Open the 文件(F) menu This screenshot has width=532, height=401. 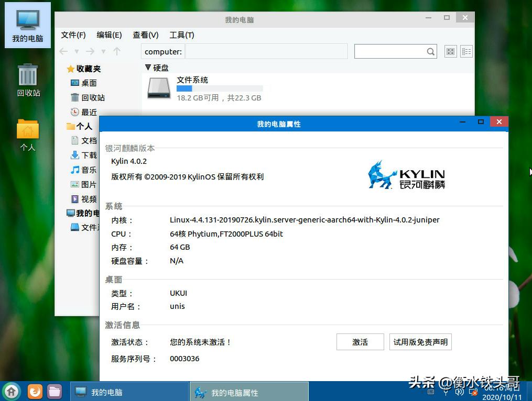[x=73, y=35]
